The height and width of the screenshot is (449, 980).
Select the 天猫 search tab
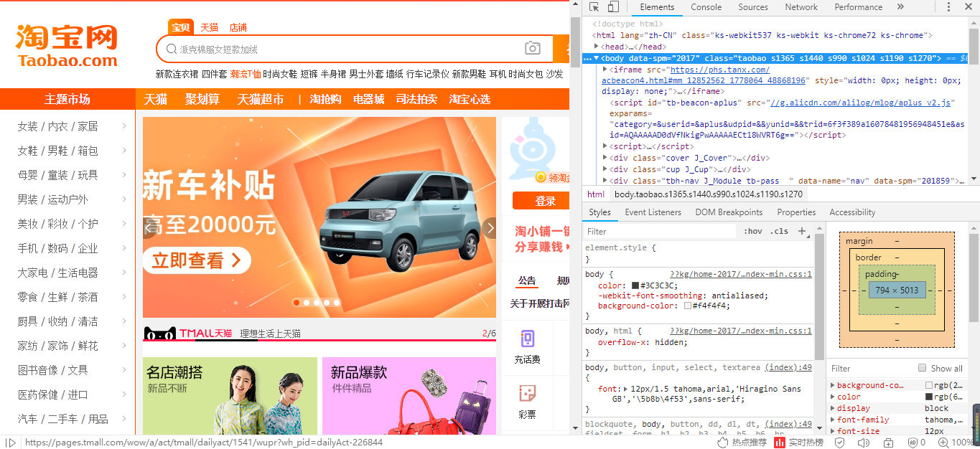tap(209, 27)
